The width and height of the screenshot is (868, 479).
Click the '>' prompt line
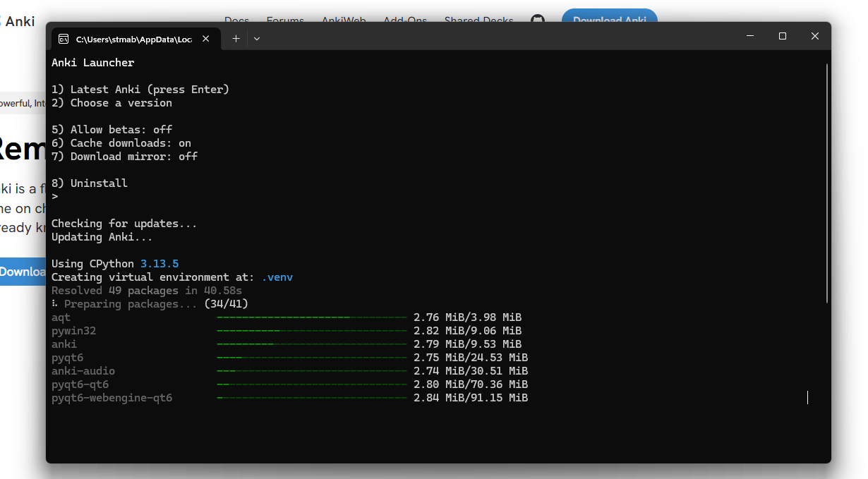point(54,197)
